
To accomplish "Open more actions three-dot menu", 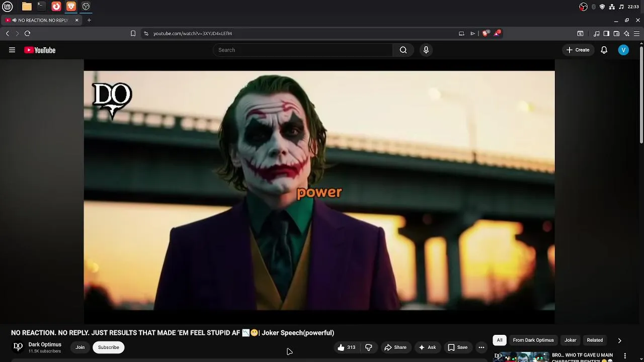I will (x=481, y=347).
